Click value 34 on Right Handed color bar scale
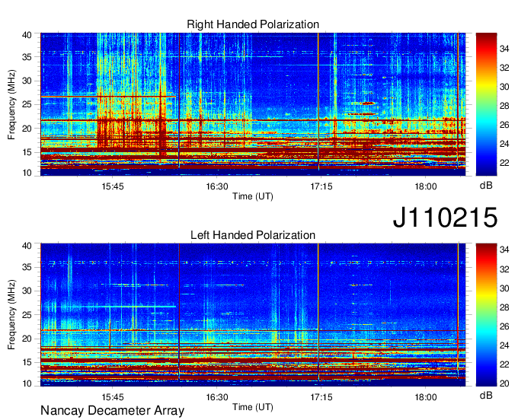The image size is (518, 420). 504,49
